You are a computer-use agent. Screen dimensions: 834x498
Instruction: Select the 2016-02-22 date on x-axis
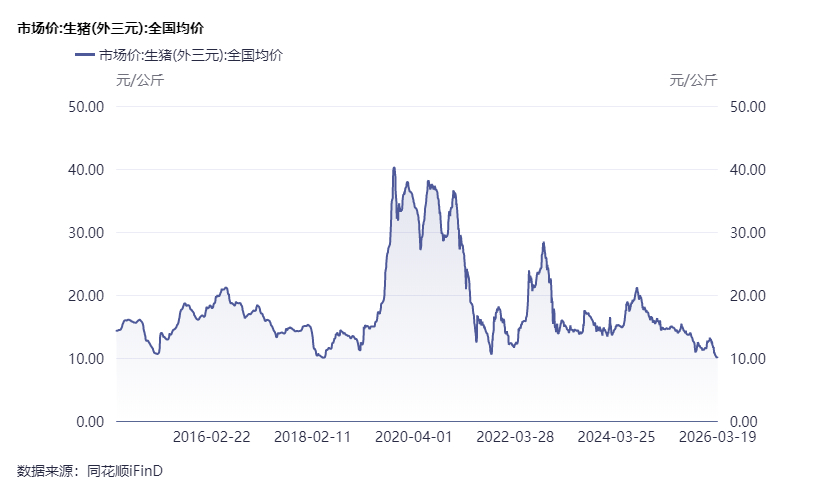coord(212,437)
